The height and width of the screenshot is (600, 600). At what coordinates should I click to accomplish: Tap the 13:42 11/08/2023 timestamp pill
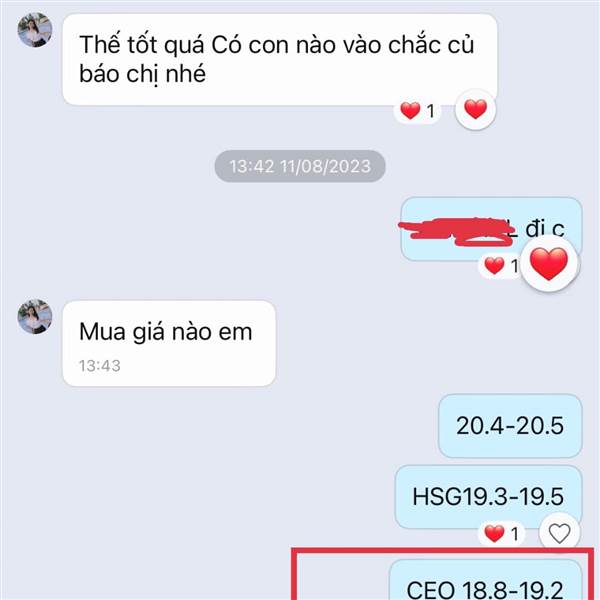[300, 166]
